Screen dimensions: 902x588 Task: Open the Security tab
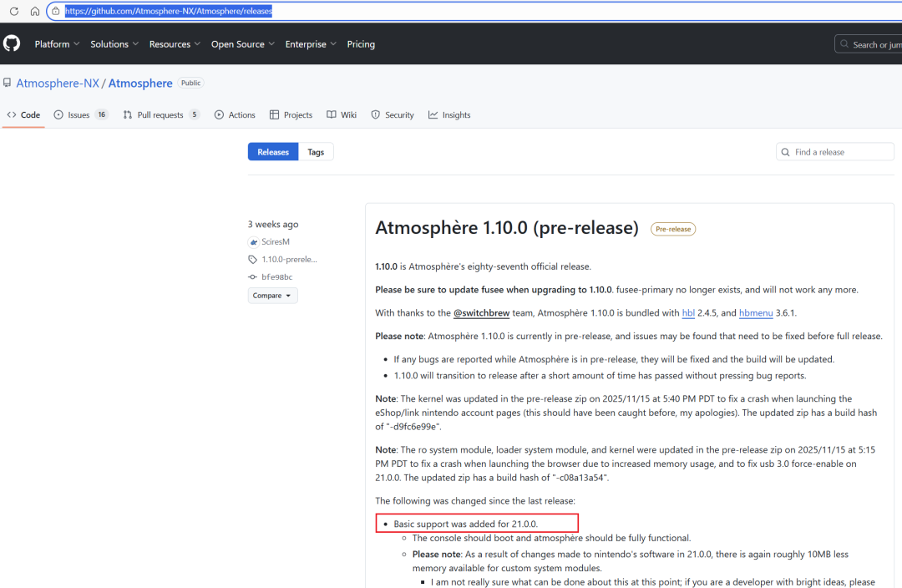393,114
